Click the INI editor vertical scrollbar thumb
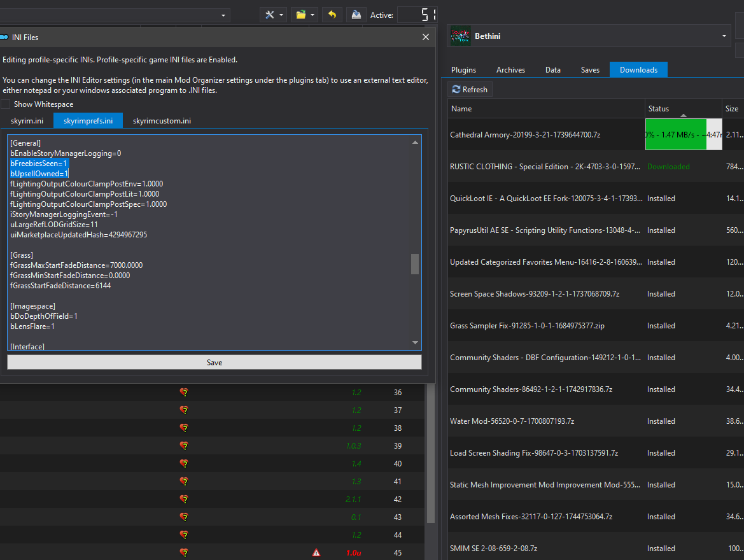 pyautogui.click(x=415, y=263)
